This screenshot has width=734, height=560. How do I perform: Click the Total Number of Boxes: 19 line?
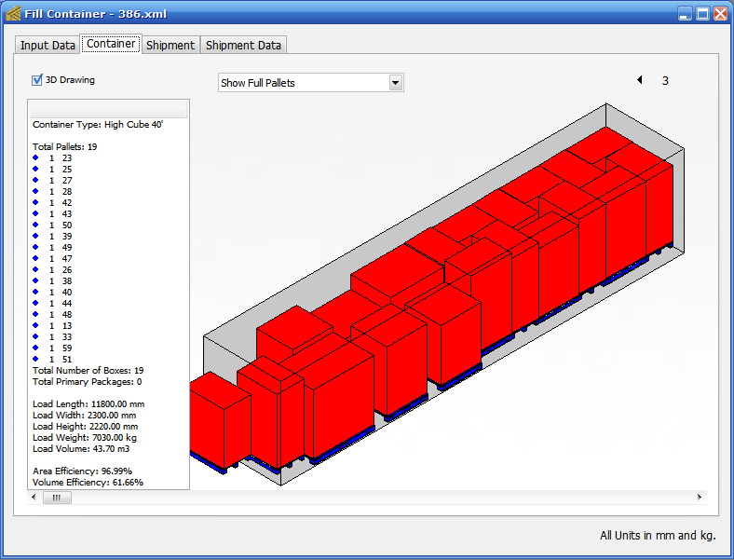coord(88,371)
